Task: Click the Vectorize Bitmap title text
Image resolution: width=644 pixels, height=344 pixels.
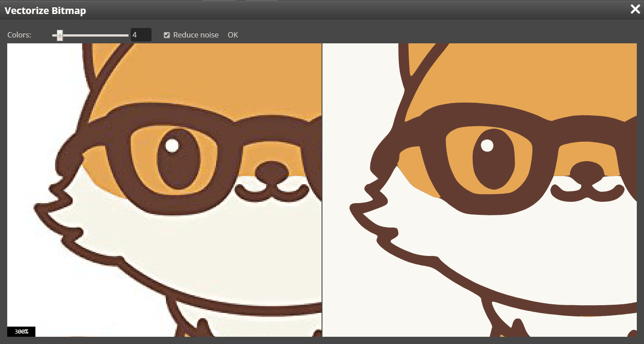Action: [45, 10]
